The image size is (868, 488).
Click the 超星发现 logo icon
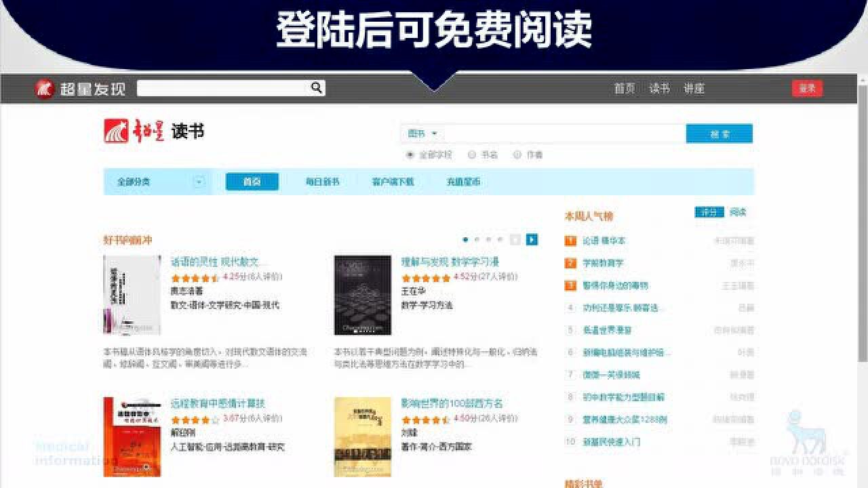point(44,89)
